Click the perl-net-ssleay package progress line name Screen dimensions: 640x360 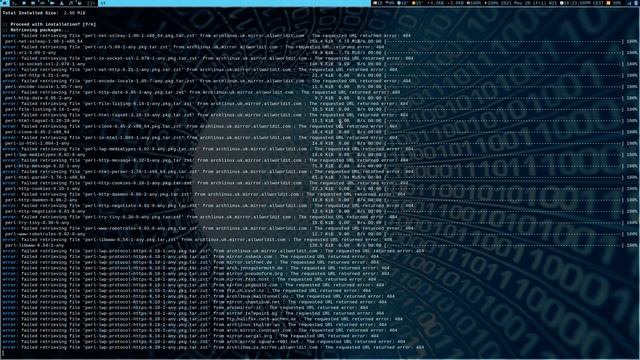pyautogui.click(x=44, y=41)
